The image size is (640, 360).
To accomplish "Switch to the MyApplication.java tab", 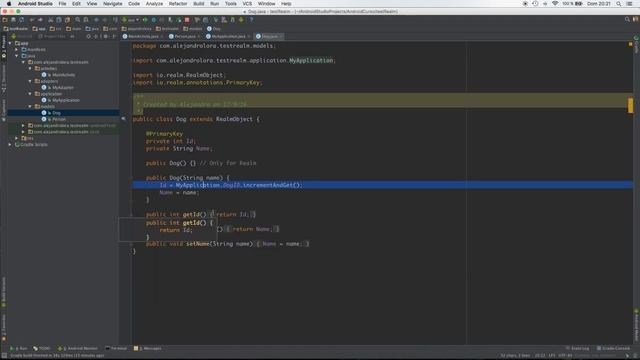I will (x=228, y=36).
